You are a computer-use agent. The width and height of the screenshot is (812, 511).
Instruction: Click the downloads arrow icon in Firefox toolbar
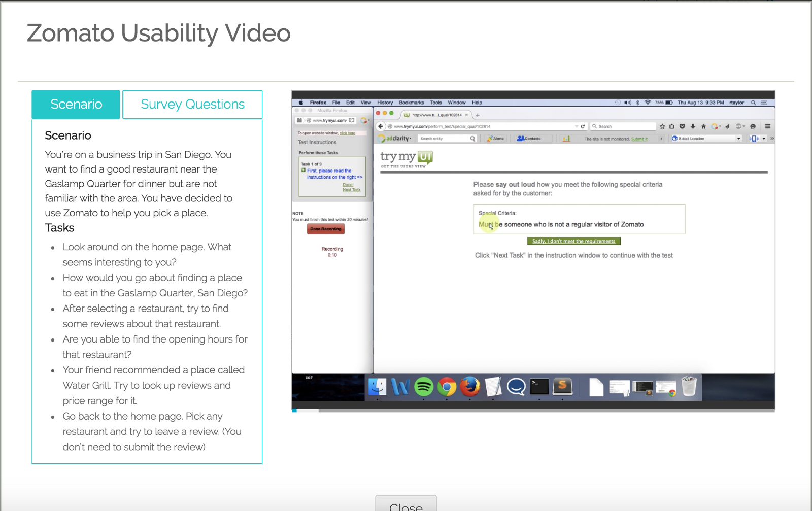click(693, 126)
